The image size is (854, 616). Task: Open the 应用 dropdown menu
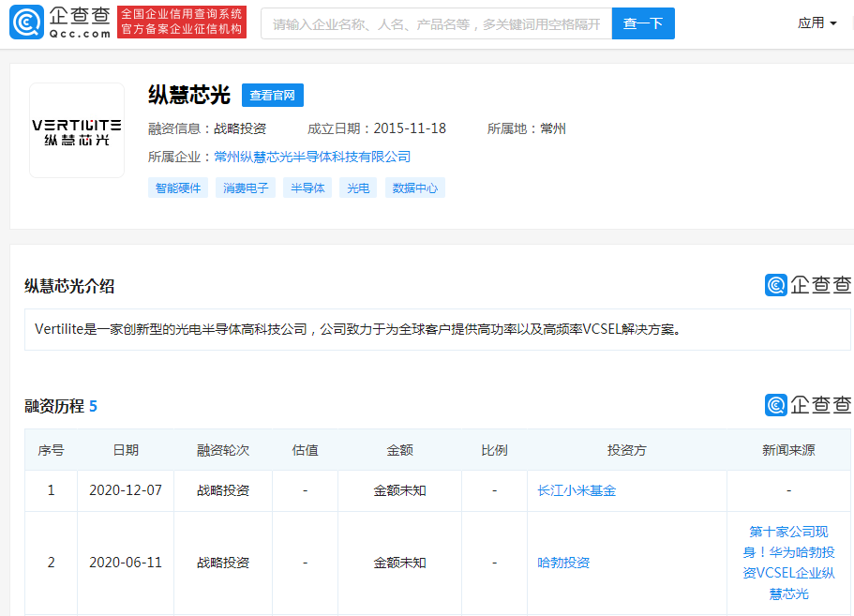pyautogui.click(x=817, y=23)
